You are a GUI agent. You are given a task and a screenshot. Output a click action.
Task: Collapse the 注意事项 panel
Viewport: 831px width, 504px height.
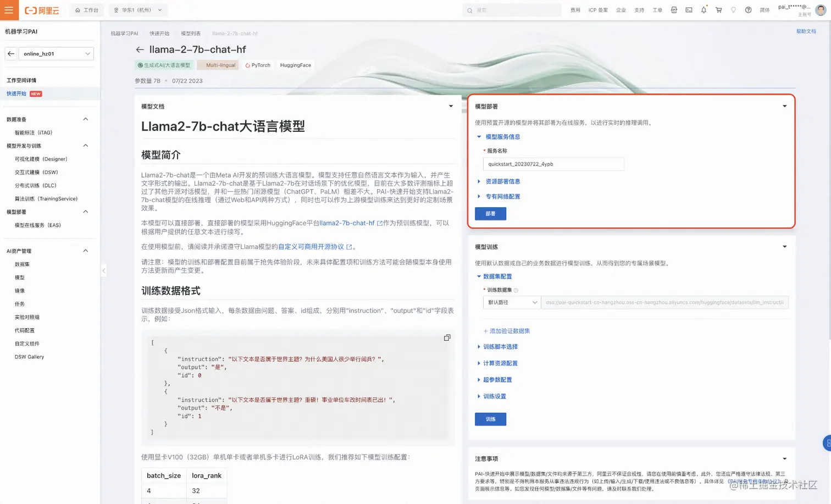pyautogui.click(x=784, y=458)
